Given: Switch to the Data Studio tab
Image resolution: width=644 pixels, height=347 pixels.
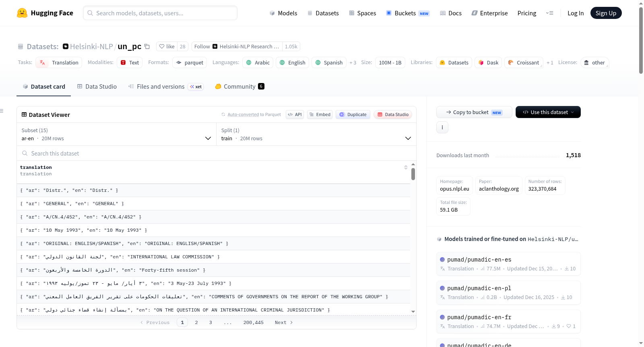Looking at the screenshot, I should (97, 87).
